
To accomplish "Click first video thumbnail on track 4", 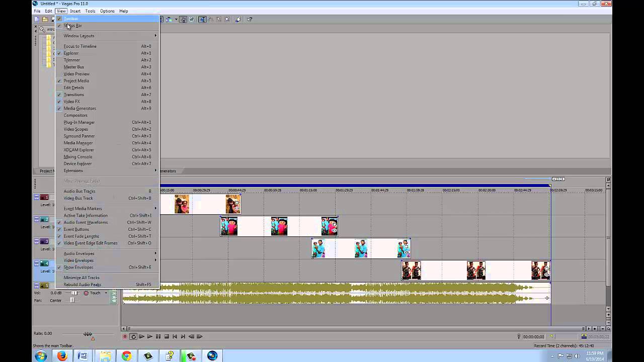I will (411, 270).
